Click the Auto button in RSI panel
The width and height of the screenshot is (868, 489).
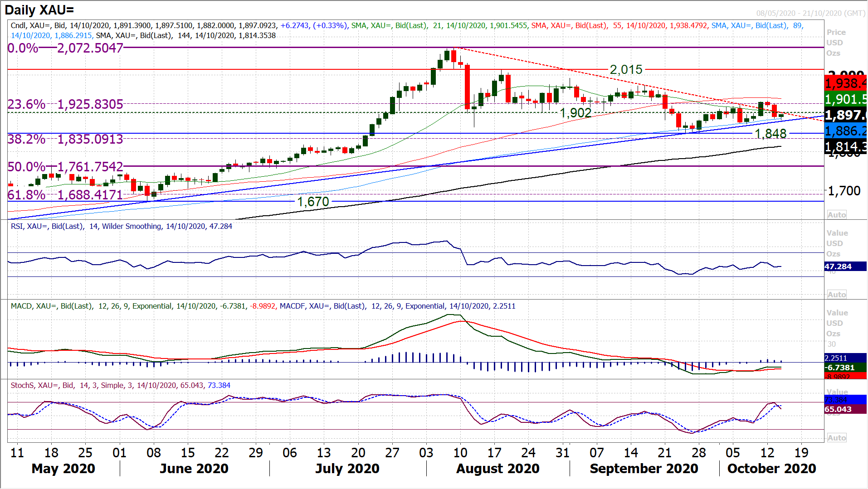pos(837,295)
